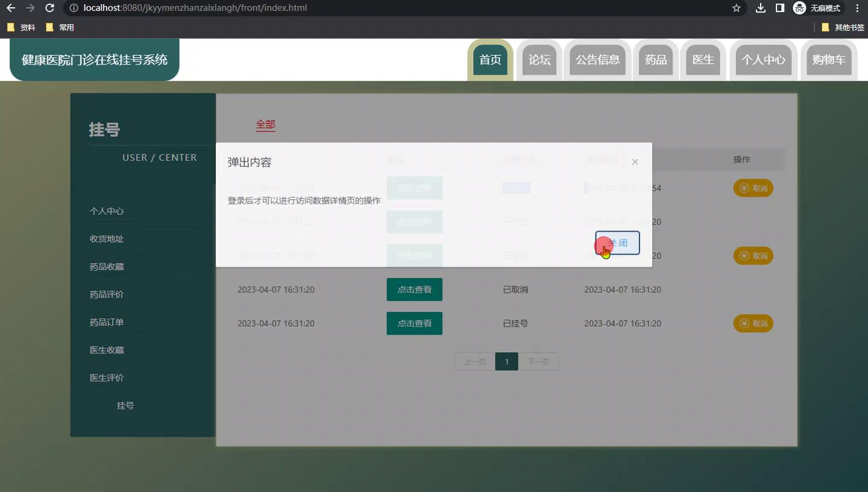
Task: Open 其他书签 bookmarks folder
Action: point(843,27)
